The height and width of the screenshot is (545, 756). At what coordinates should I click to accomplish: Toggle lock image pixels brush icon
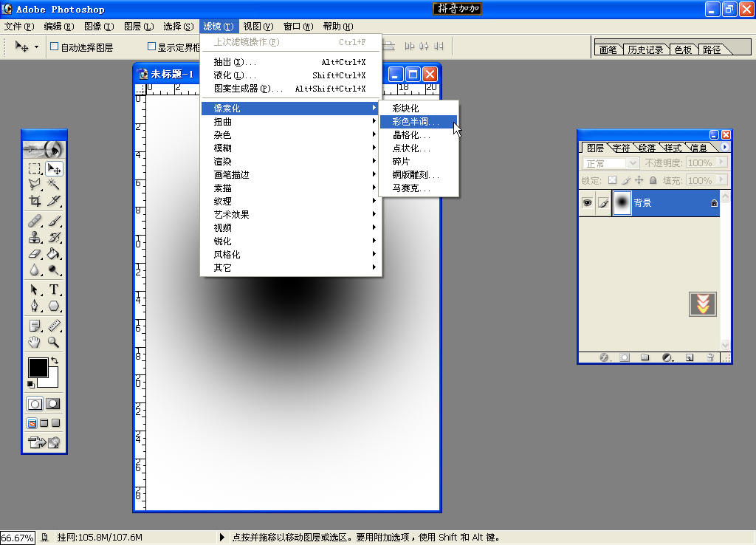(626, 180)
